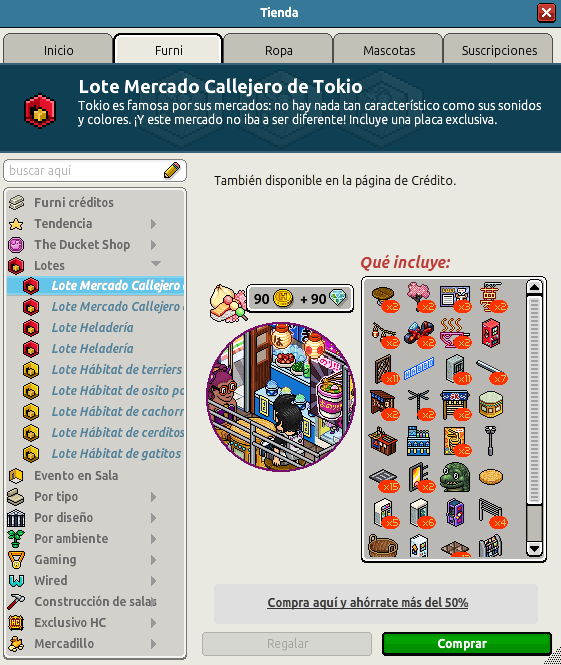This screenshot has height=665, width=561.
Task: Click the red motorcycle item icon
Action: pyautogui.click(x=419, y=333)
